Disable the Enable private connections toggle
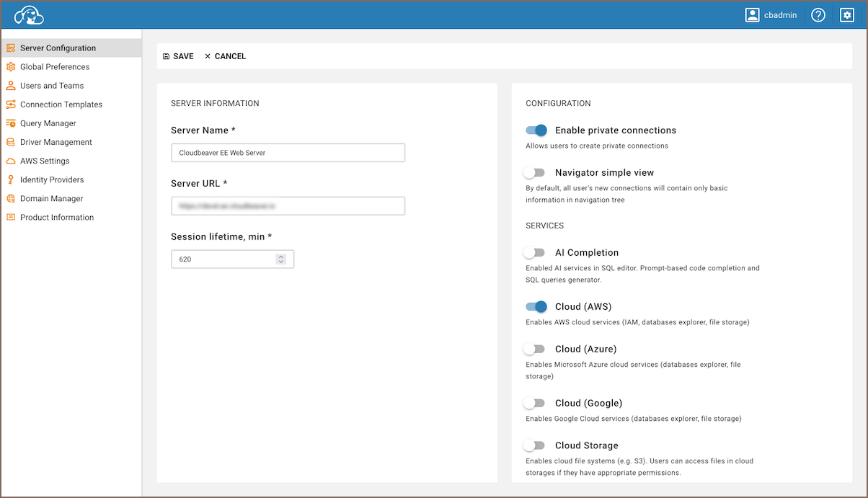This screenshot has width=868, height=498. (536, 130)
